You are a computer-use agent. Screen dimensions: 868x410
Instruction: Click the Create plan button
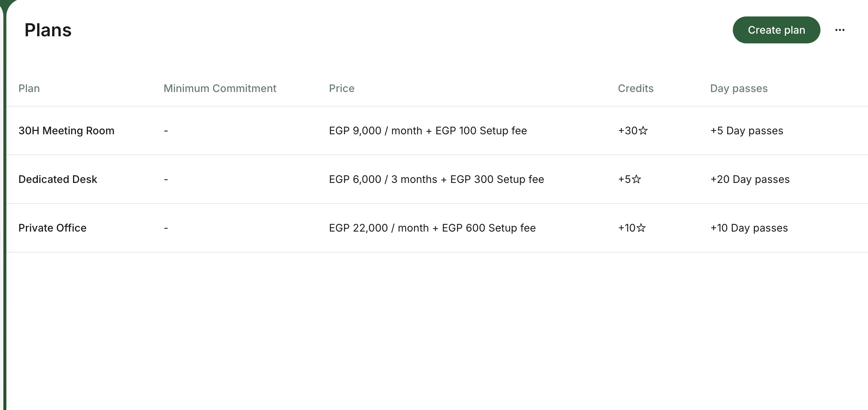point(776,30)
